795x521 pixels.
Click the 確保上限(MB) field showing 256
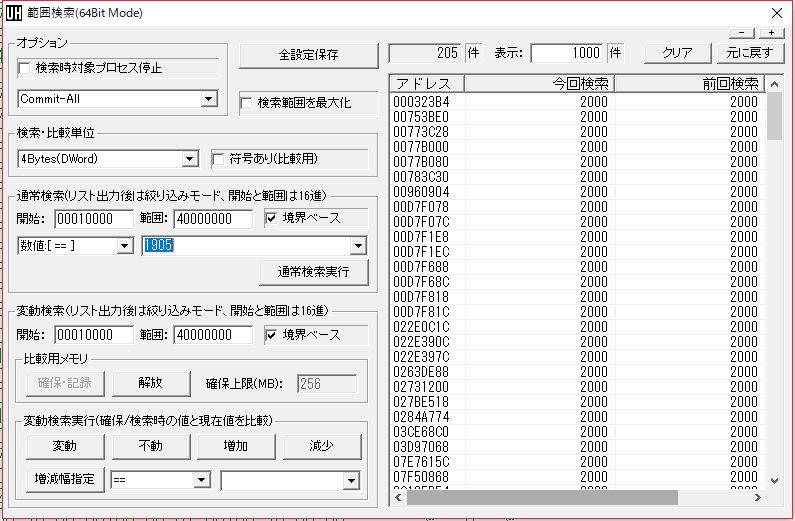[327, 384]
